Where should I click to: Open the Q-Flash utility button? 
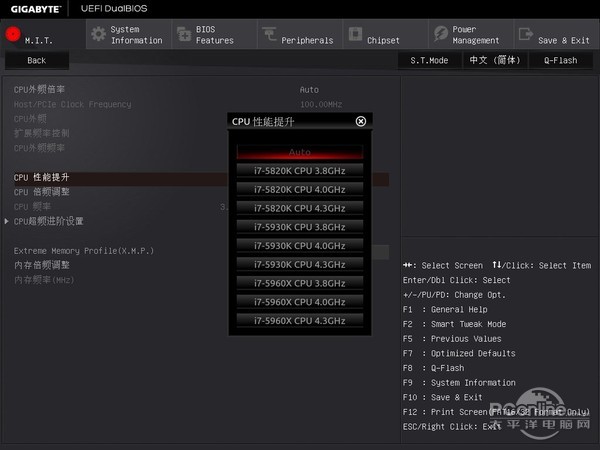coord(560,60)
